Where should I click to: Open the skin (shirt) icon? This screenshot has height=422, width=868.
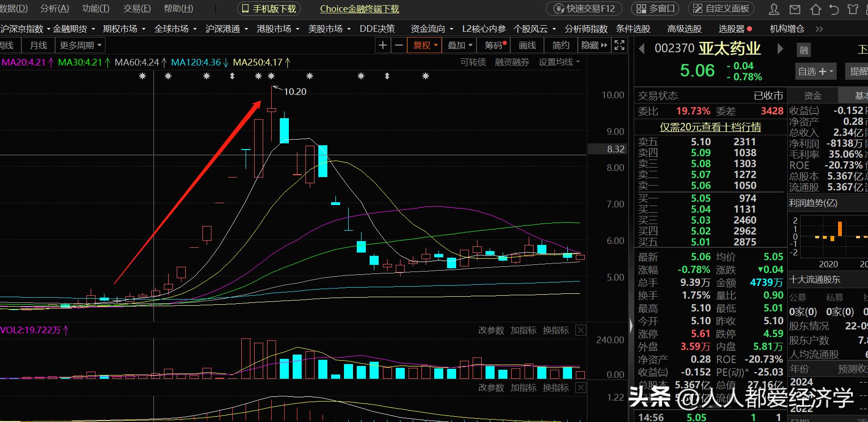point(853,9)
